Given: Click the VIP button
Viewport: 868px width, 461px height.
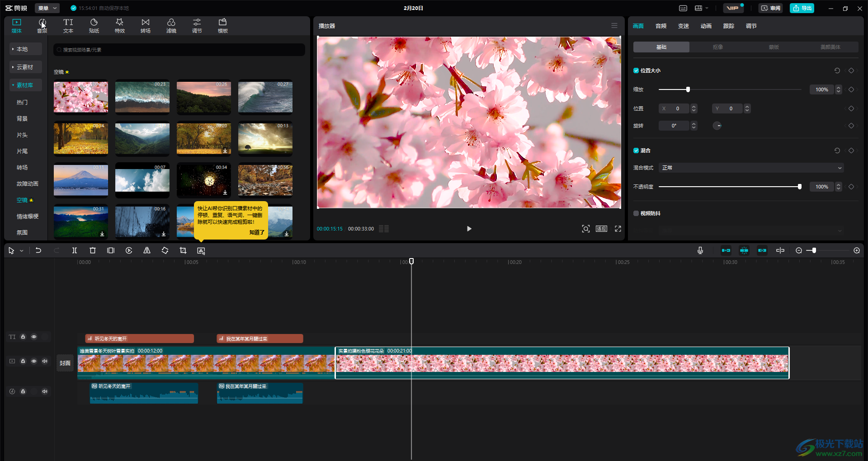Looking at the screenshot, I should click(733, 8).
